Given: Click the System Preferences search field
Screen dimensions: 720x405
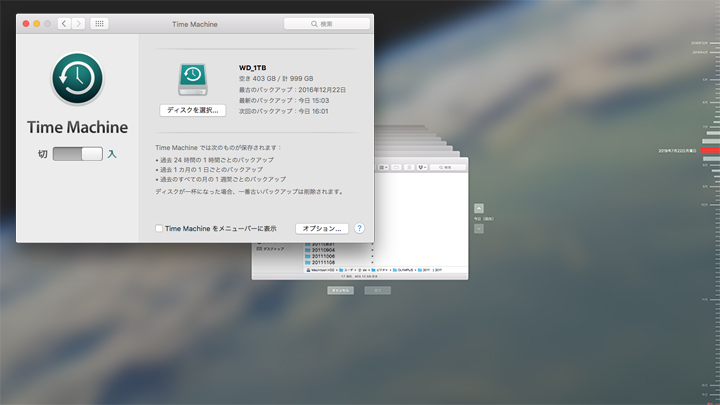Looking at the screenshot, I should coord(326,24).
